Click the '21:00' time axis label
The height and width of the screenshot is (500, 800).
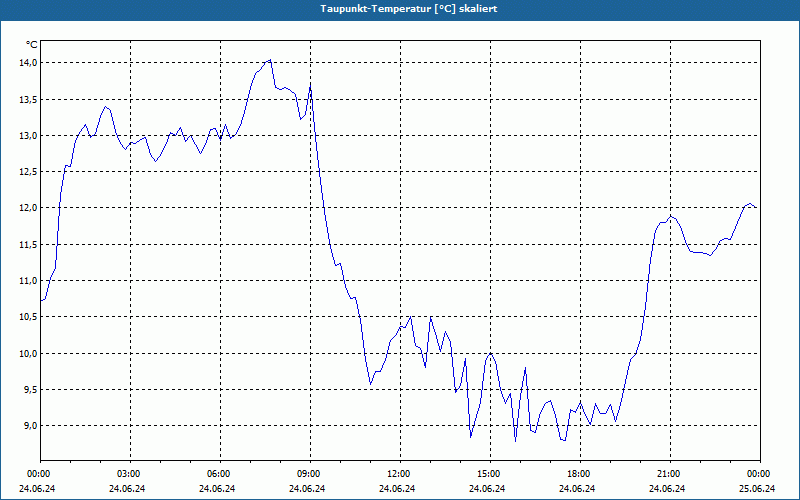point(667,474)
